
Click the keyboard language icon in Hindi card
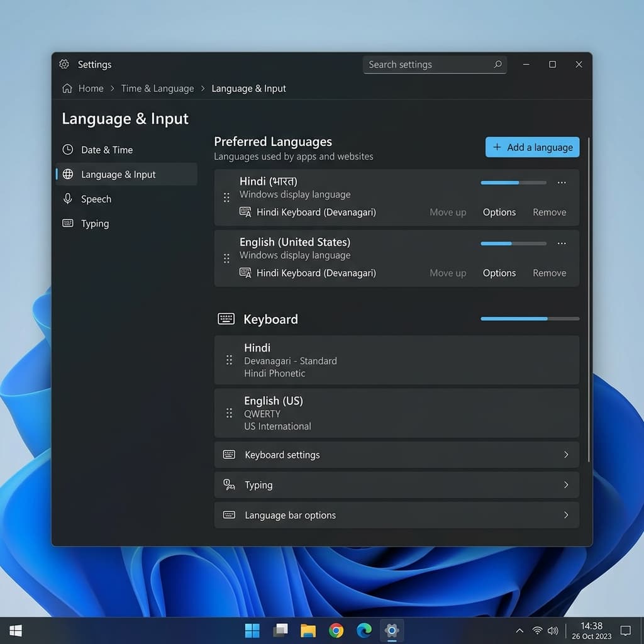(x=245, y=212)
